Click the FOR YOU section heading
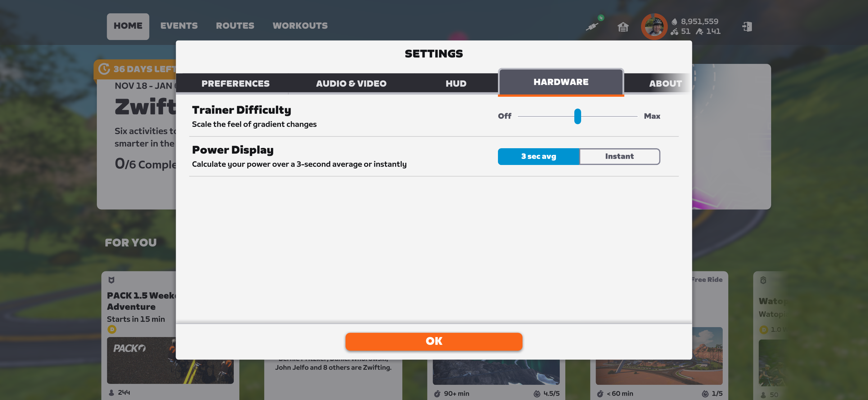868x400 pixels. click(x=131, y=243)
